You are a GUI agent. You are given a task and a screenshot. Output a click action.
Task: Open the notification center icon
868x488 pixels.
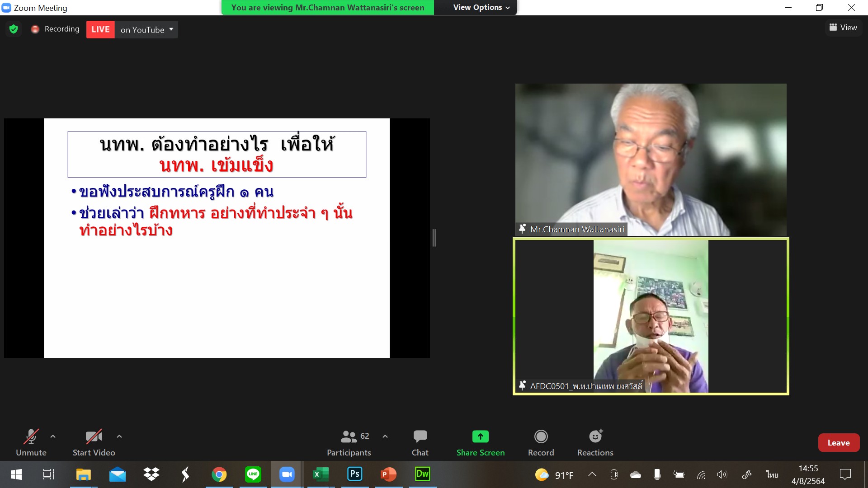845,474
